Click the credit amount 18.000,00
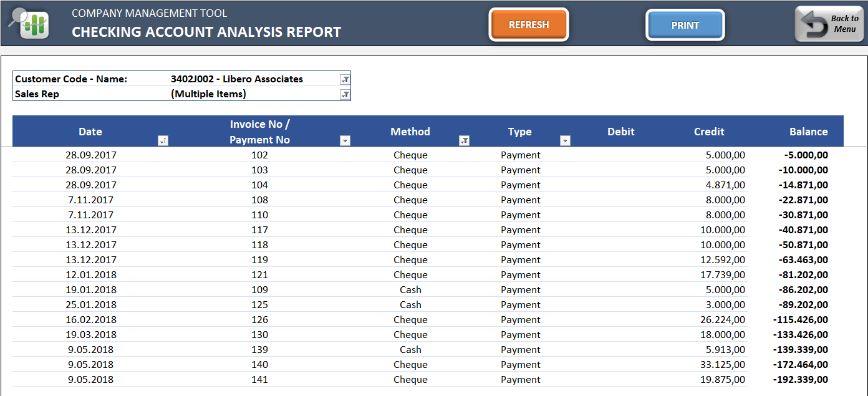The image size is (868, 396). [723, 335]
